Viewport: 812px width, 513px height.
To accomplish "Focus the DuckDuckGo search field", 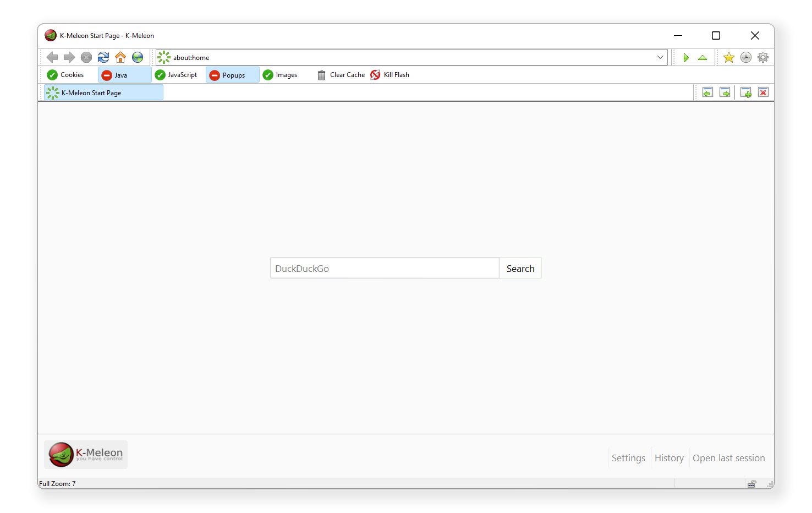I will pos(384,269).
